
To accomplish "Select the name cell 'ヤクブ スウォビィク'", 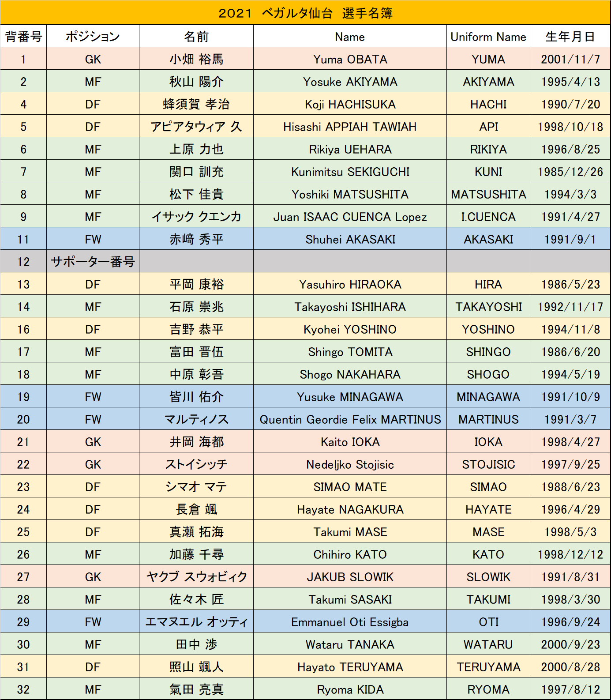I will (x=196, y=576).
